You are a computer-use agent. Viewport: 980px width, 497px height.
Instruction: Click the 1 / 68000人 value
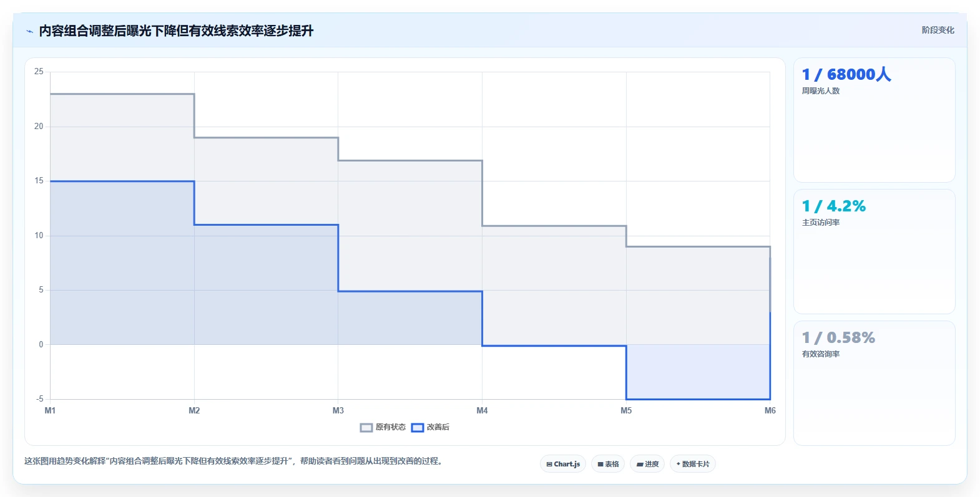(846, 75)
